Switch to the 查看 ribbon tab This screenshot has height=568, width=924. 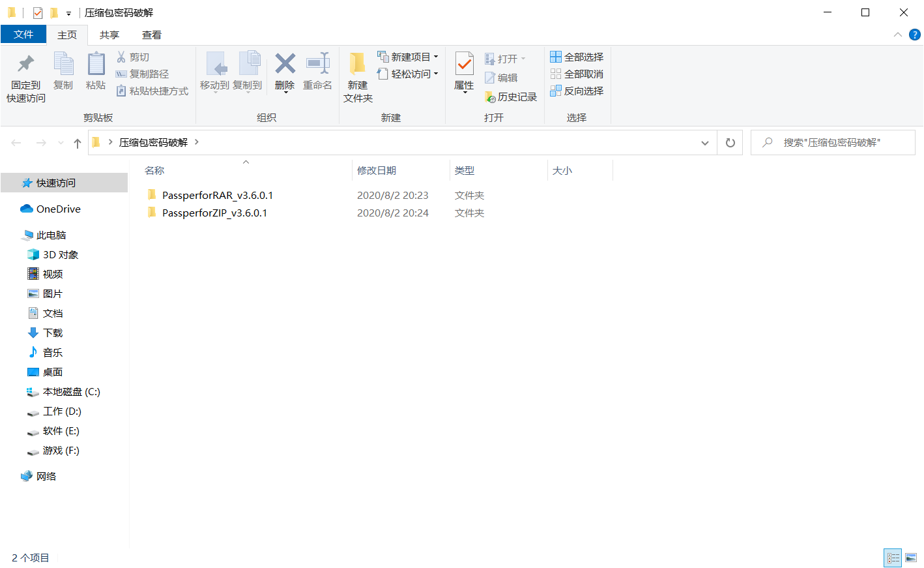pos(151,35)
